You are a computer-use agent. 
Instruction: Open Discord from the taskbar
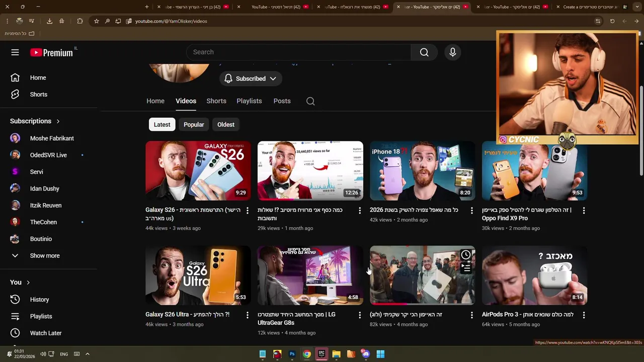[x=366, y=354]
